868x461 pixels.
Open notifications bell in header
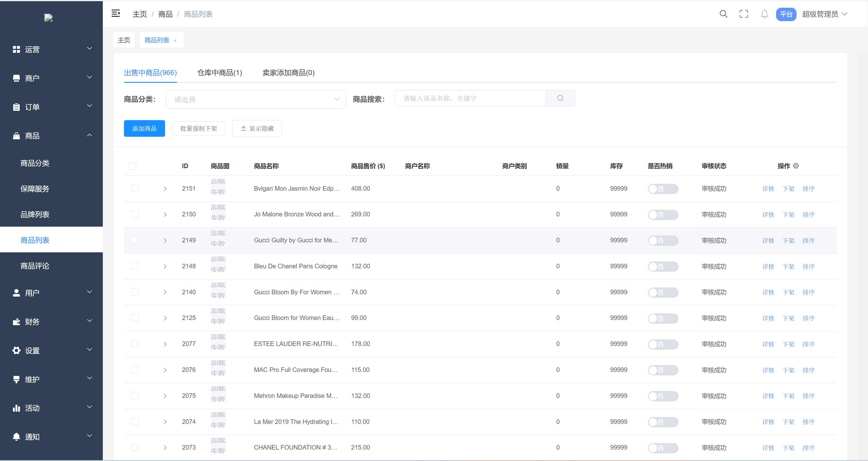pos(765,14)
